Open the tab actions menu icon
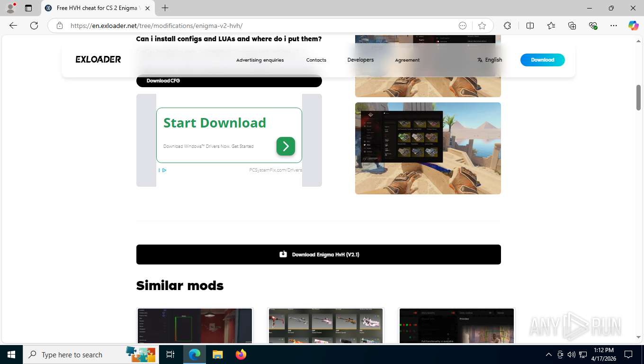This screenshot has width=644, height=364. click(28, 8)
